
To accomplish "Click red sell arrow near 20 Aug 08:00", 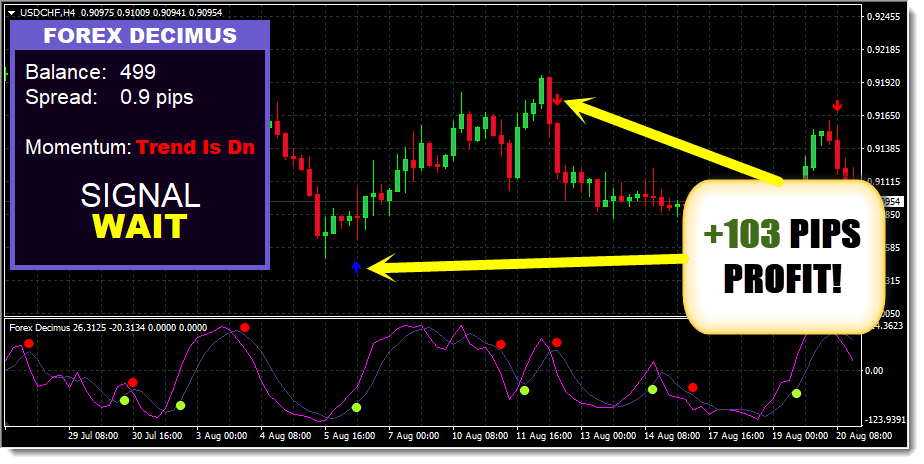I will point(837,106).
